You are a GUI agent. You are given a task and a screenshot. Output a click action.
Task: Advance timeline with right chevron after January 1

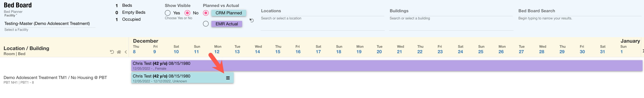(x=643, y=51)
